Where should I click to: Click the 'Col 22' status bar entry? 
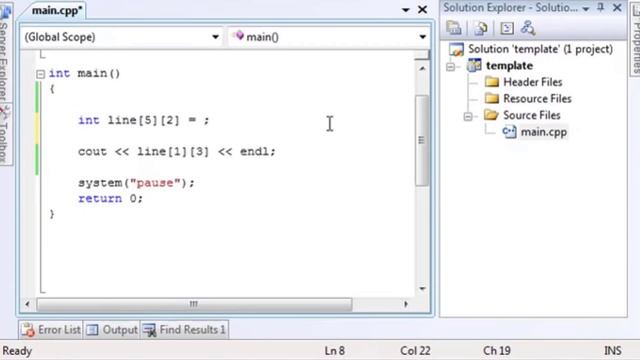[415, 351]
